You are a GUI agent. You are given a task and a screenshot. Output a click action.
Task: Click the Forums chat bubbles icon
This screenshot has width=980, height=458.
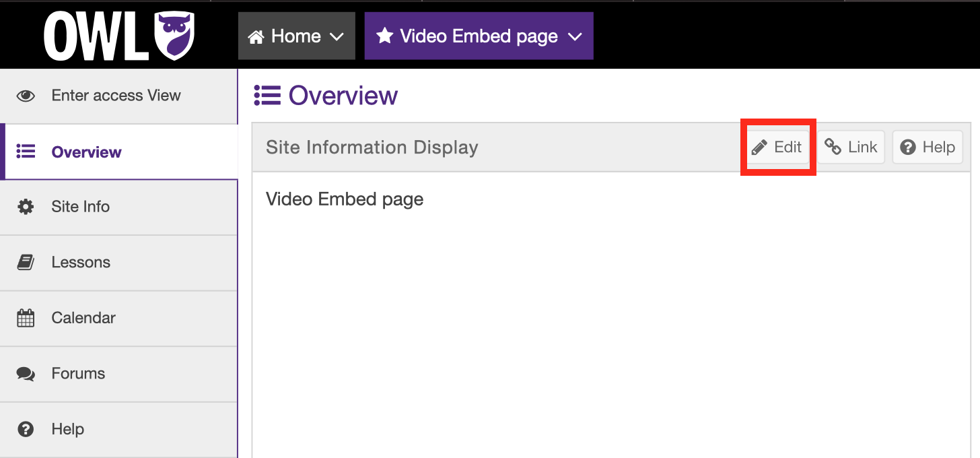point(26,374)
